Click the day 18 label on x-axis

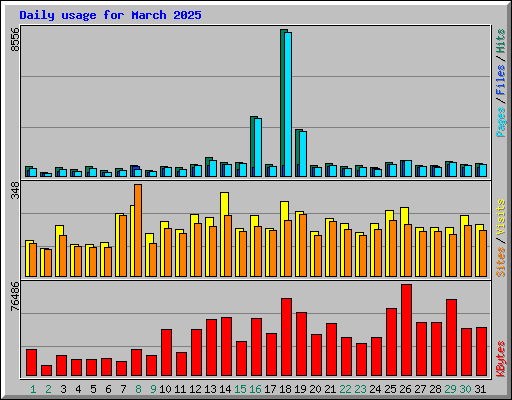point(285,389)
